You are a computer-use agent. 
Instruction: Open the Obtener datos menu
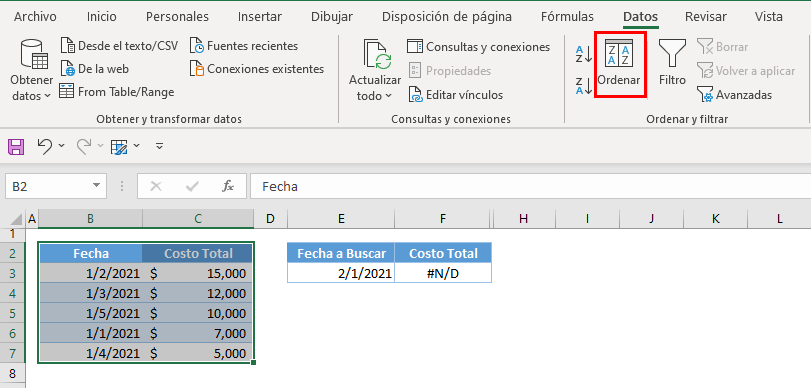32,70
